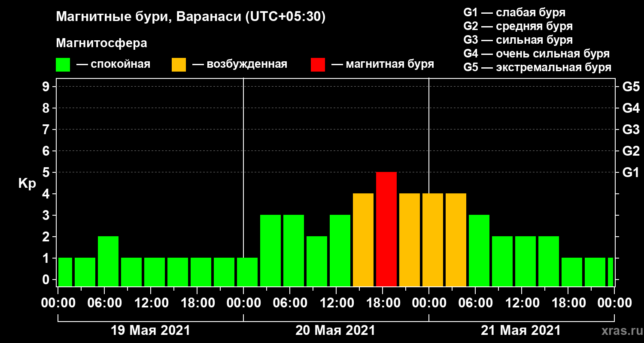Click the 'G5' label on the right axis
The width and height of the screenshot is (644, 343).
(631, 87)
